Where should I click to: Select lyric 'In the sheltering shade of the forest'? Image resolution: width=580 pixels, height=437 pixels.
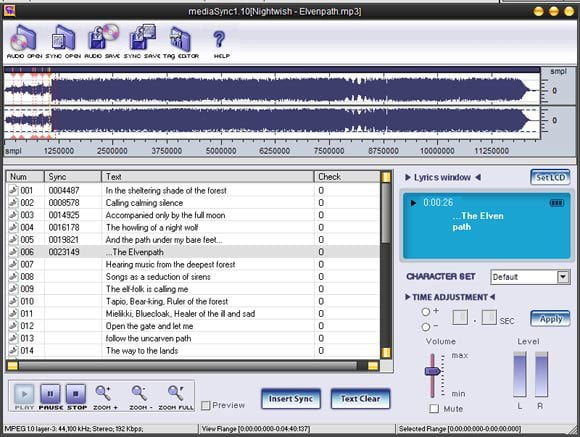(x=166, y=191)
